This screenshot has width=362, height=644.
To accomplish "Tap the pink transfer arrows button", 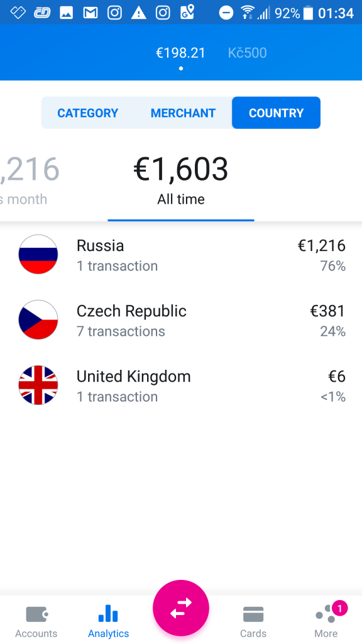I will click(181, 608).
